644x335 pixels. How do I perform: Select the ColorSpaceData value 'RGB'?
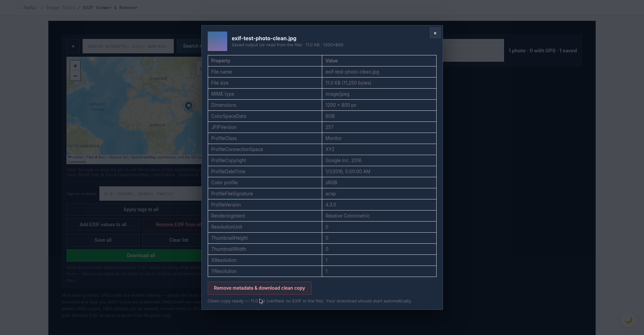click(x=330, y=116)
